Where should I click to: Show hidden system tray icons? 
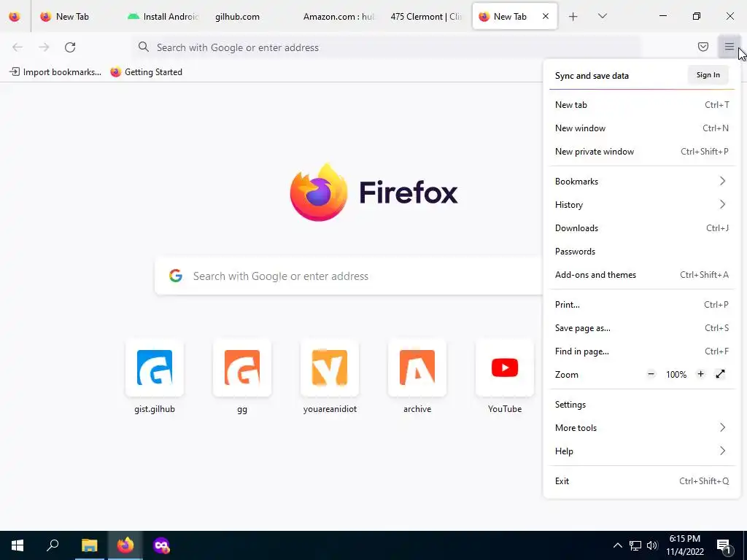point(617,545)
